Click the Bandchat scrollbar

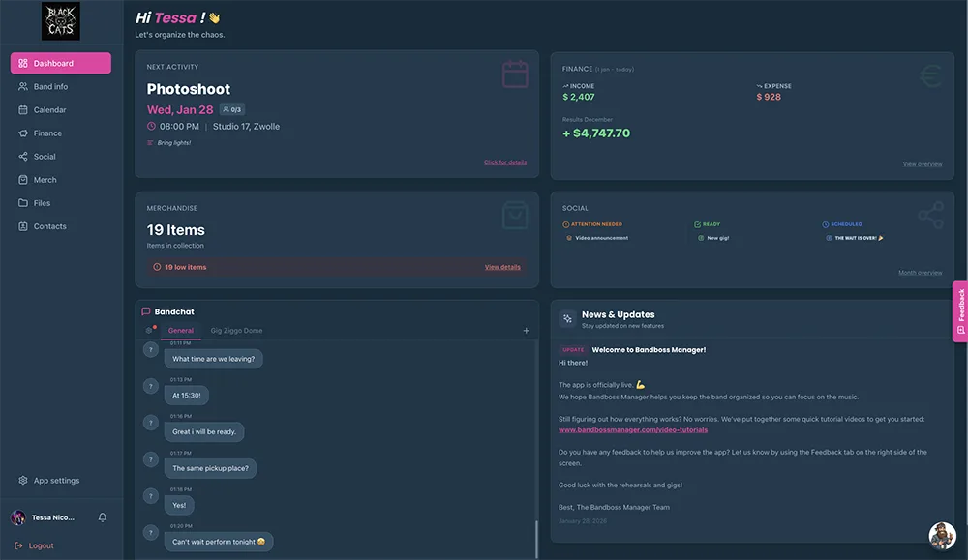pyautogui.click(x=536, y=539)
